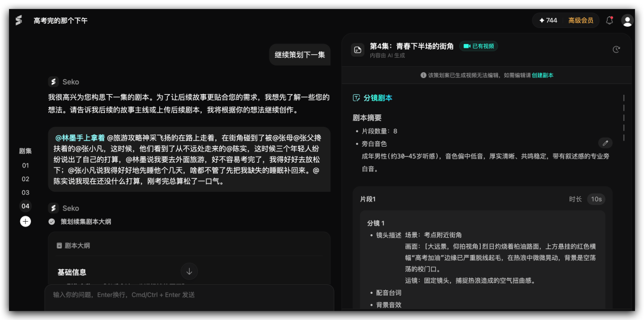Open 高级会员 membership link
644x320 pixels.
(581, 20)
